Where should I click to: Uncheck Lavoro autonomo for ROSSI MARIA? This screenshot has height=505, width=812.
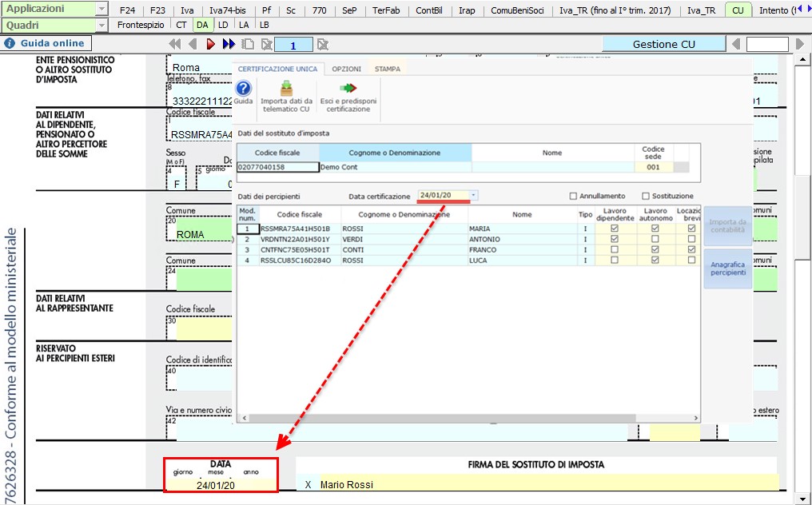(x=655, y=229)
